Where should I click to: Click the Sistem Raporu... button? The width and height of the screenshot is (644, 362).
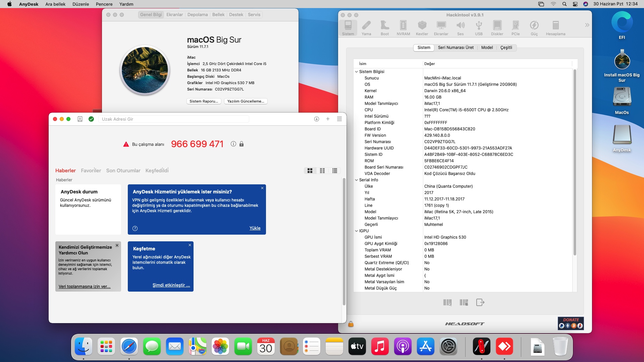click(x=204, y=101)
